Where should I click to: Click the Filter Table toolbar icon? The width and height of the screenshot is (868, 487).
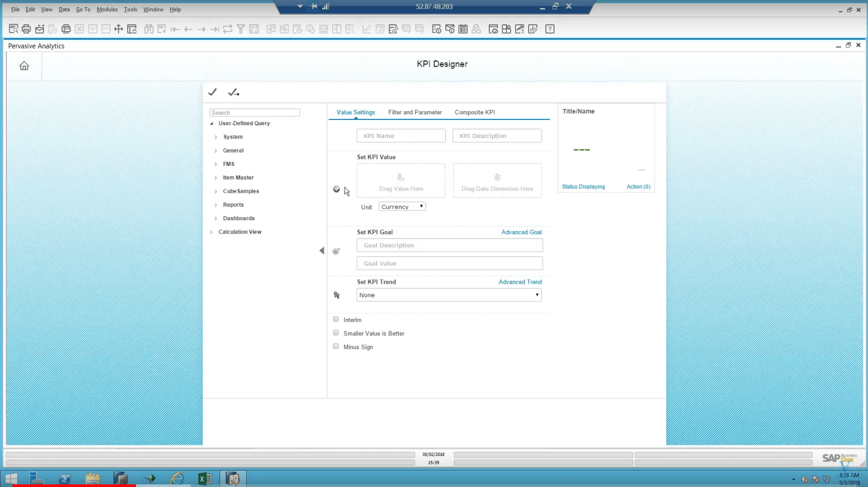tap(241, 29)
